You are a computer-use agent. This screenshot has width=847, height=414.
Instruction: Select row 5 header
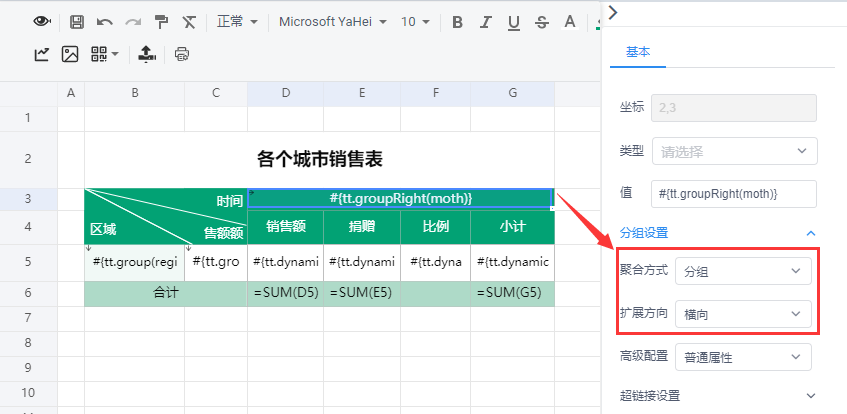(29, 262)
